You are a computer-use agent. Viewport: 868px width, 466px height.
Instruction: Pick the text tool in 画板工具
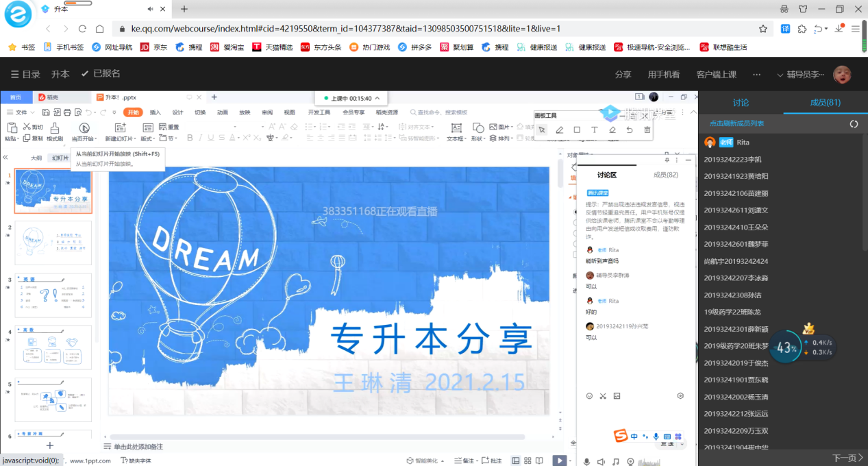(x=595, y=130)
